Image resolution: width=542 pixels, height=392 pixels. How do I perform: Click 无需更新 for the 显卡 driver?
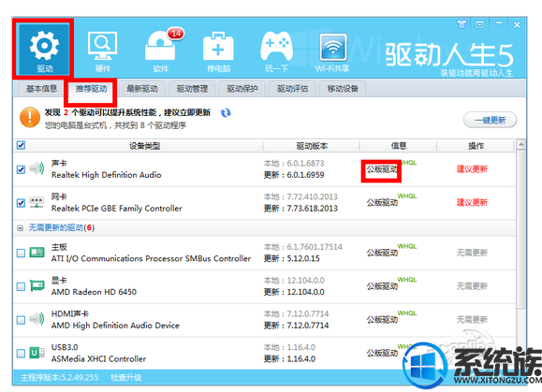pos(472,286)
